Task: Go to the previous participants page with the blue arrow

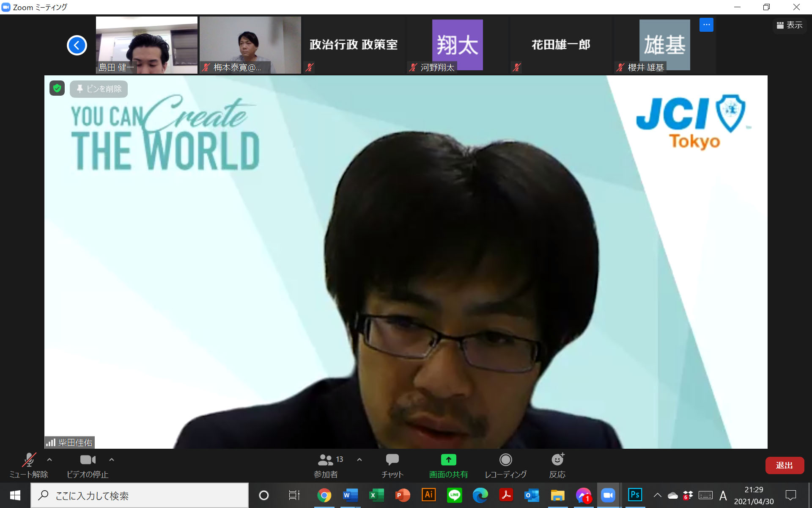Action: click(77, 45)
